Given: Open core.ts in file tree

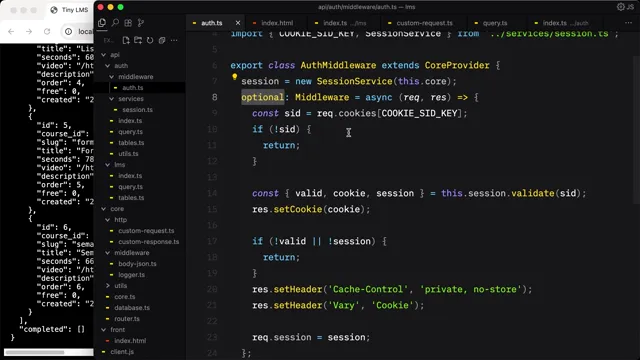Looking at the screenshot, I should 124,297.
